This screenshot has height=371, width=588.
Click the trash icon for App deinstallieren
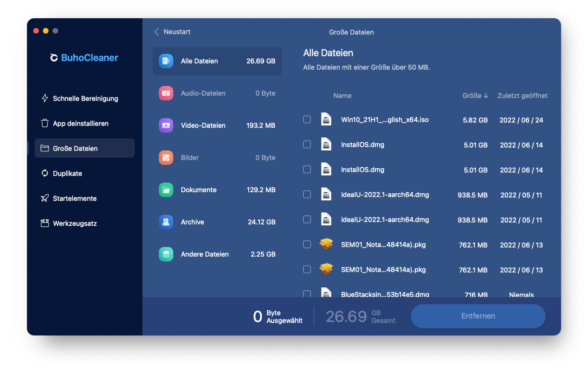45,123
